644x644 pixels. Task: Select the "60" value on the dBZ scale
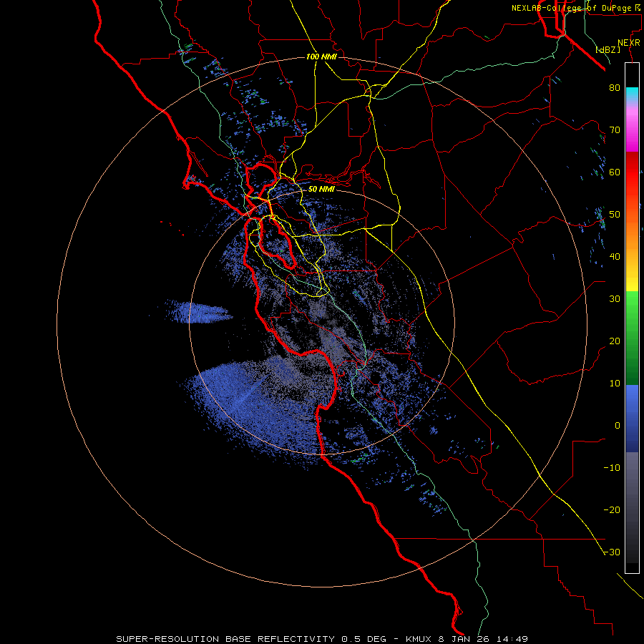[615, 172]
